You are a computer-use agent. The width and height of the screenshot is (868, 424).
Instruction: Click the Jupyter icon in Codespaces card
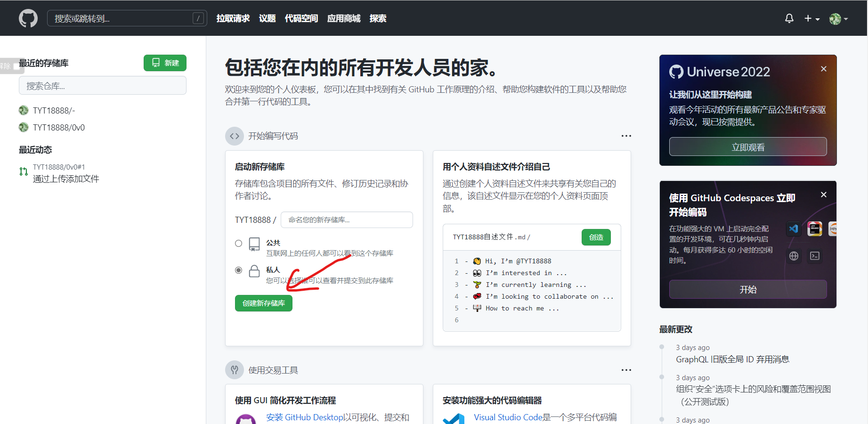[x=833, y=228]
